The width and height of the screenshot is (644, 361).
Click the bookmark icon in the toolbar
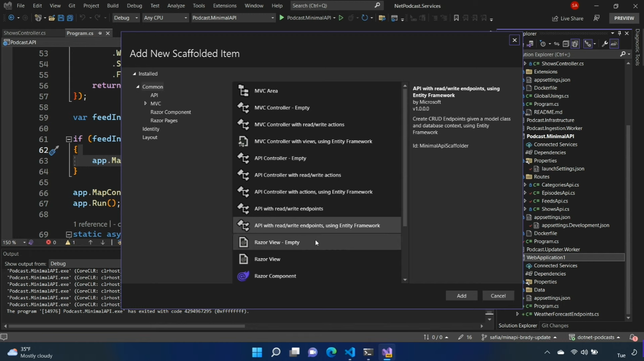tap(456, 18)
